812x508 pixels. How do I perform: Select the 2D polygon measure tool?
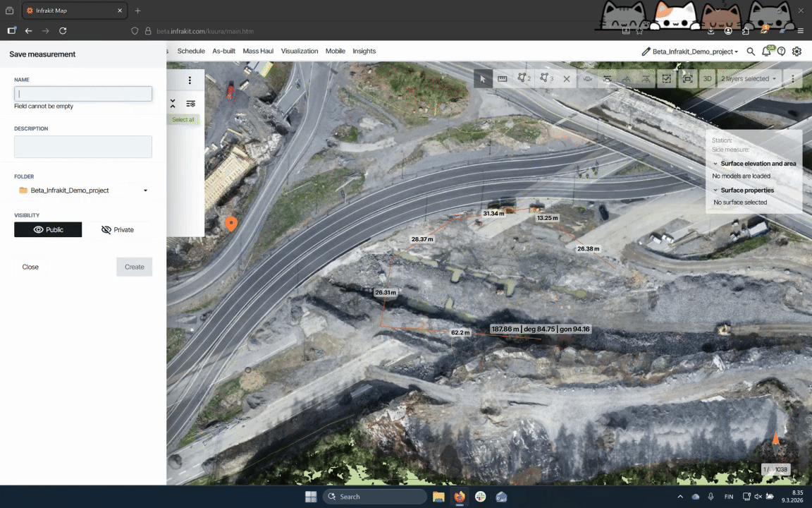[x=524, y=79]
